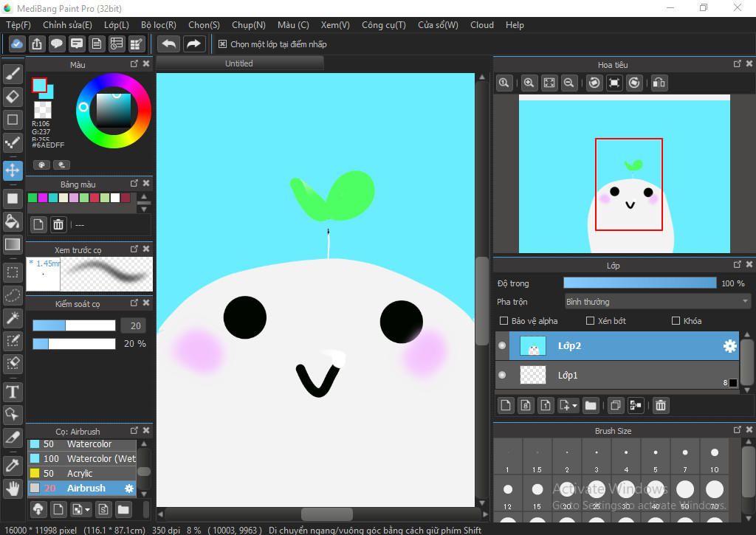Expand the add-layer dropdown arrow
756x535 pixels.
pyautogui.click(x=574, y=406)
